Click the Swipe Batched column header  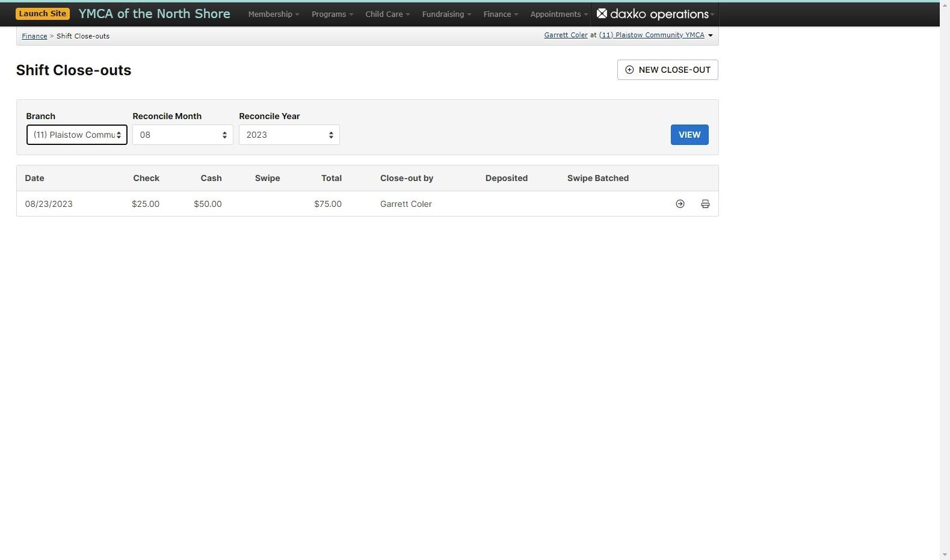point(598,178)
